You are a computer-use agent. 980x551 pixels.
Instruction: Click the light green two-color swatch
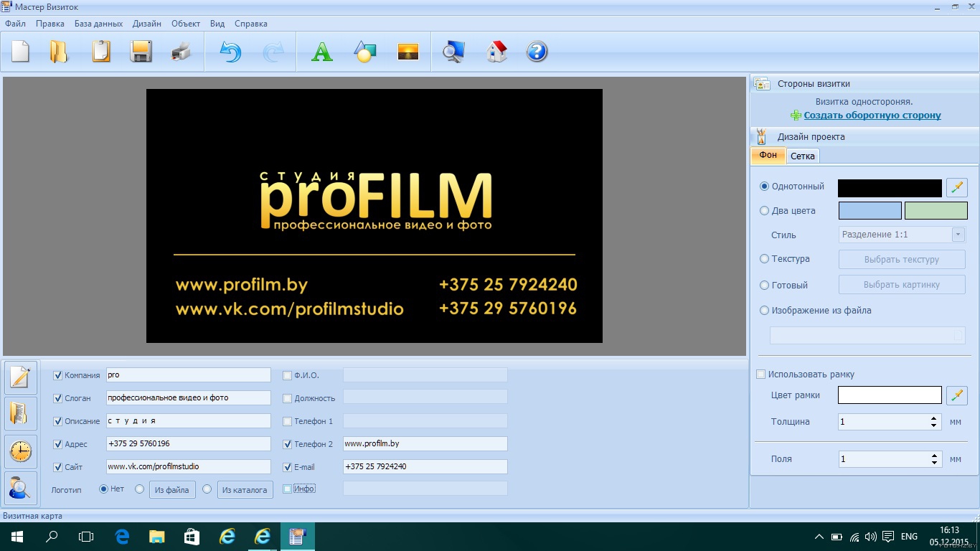point(936,211)
